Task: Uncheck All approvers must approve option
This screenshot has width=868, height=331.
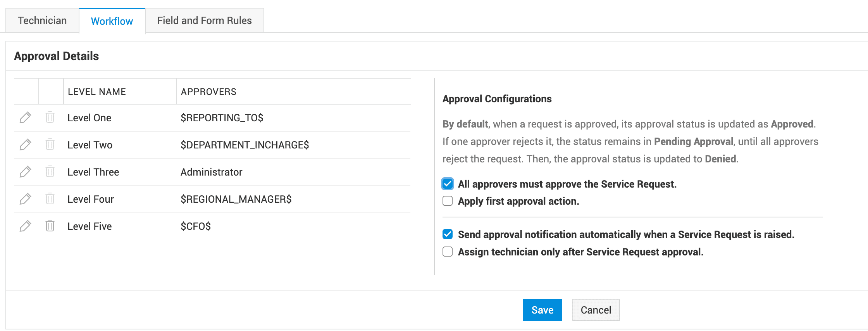Action: click(x=448, y=184)
